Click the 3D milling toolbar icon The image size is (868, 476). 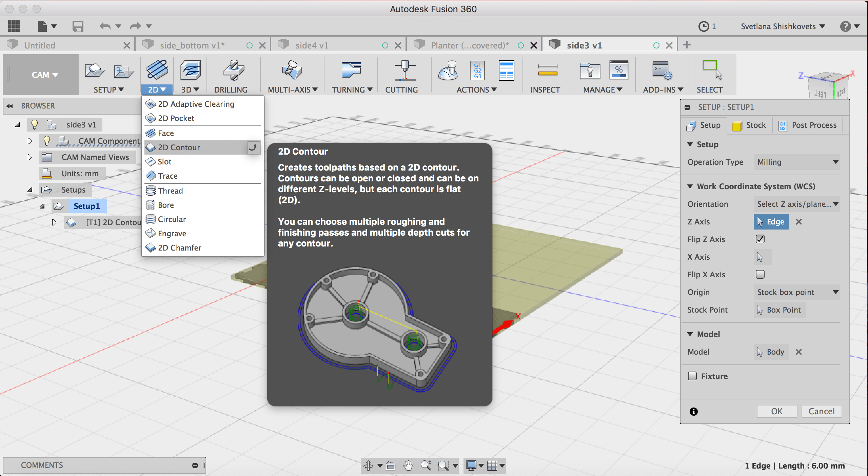click(191, 70)
